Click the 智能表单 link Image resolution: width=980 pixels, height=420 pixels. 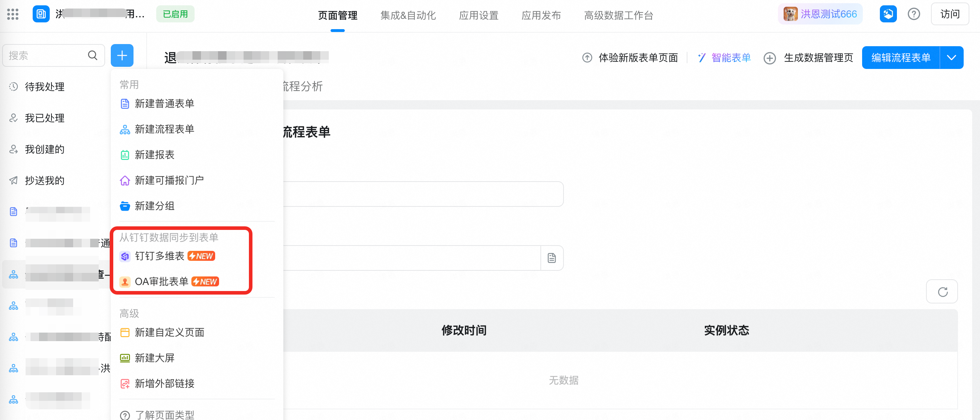pos(731,58)
